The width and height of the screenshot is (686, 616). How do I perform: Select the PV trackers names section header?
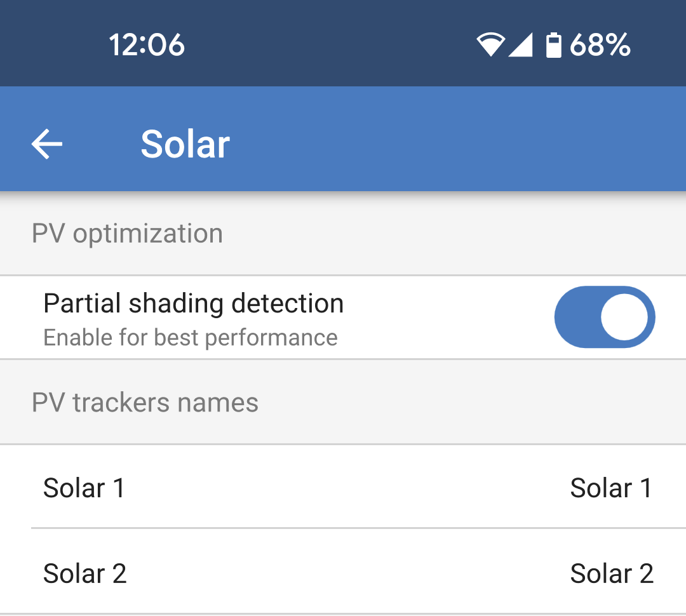tap(145, 403)
